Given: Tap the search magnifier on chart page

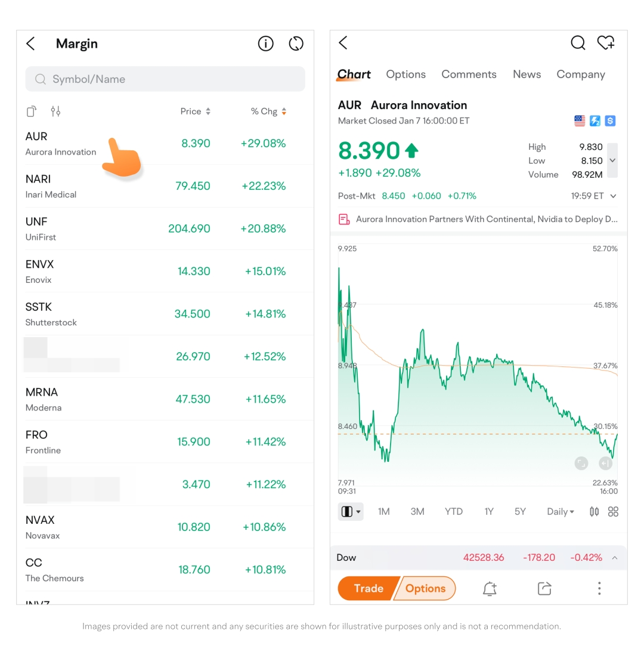Looking at the screenshot, I should 578,42.
